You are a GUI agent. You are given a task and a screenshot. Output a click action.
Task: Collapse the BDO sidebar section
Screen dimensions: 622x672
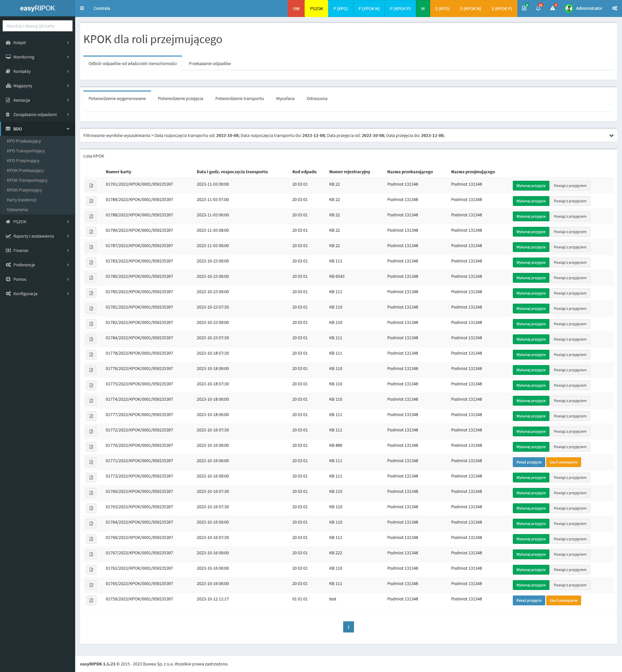coord(68,129)
